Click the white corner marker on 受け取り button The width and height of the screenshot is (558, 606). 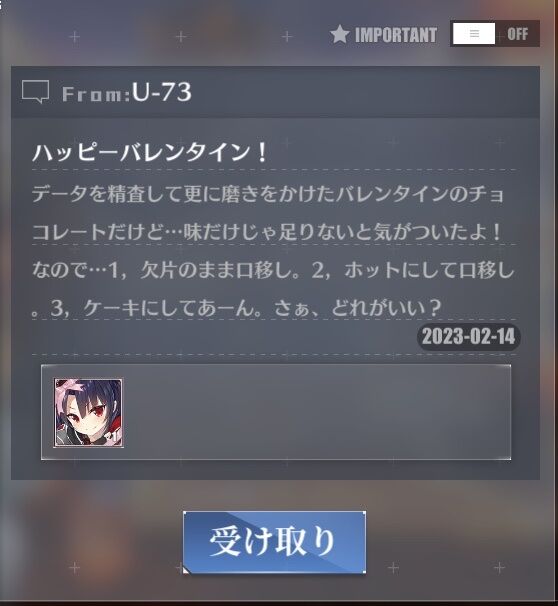click(186, 570)
